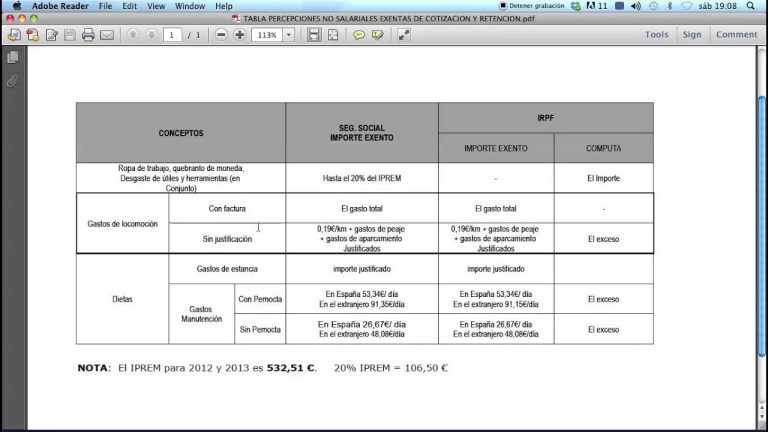Open the File menu
The image size is (768, 432).
click(x=105, y=6)
